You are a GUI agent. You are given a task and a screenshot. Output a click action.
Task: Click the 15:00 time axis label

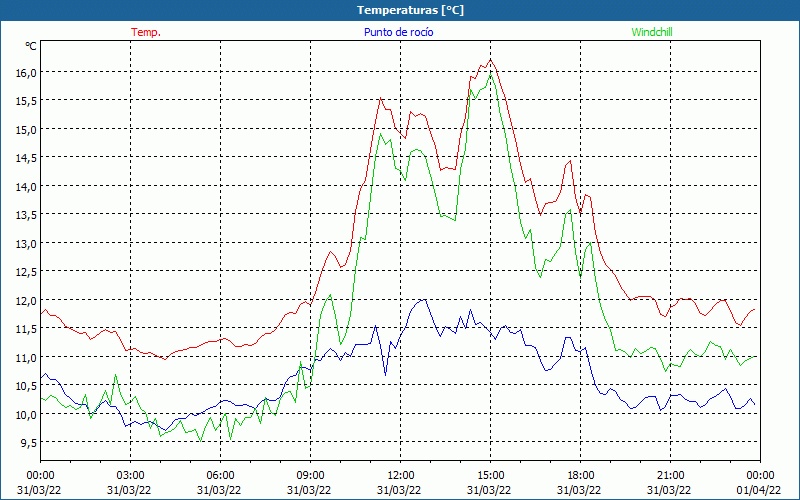(490, 476)
